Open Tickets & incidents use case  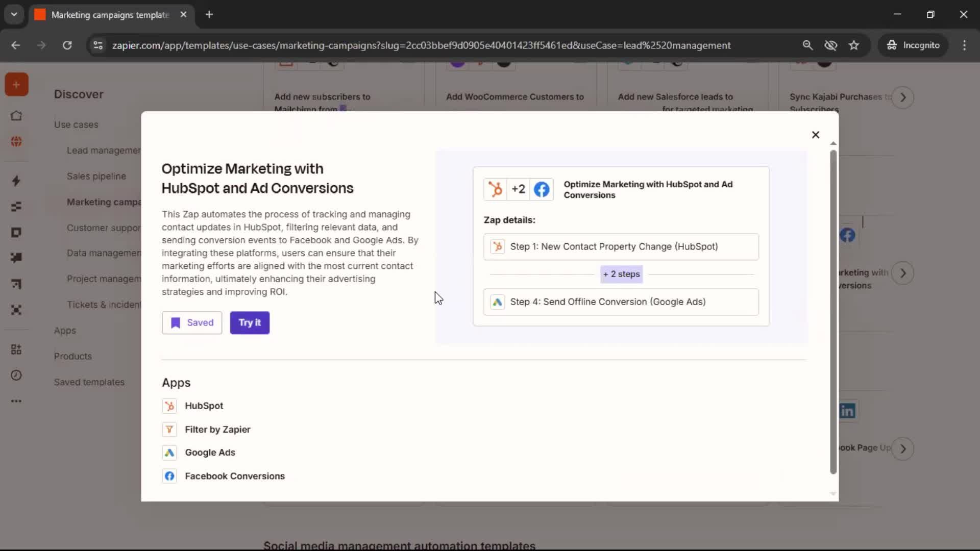coord(104,305)
